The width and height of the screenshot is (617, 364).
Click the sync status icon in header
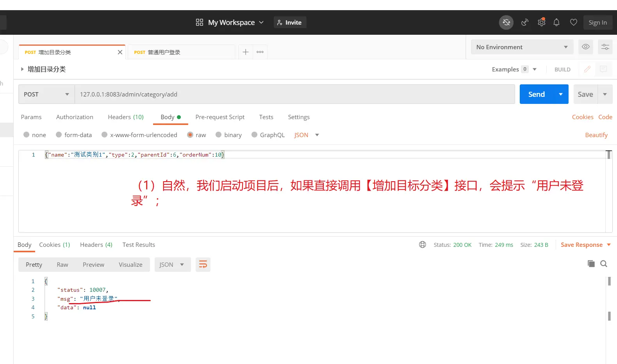coord(506,23)
